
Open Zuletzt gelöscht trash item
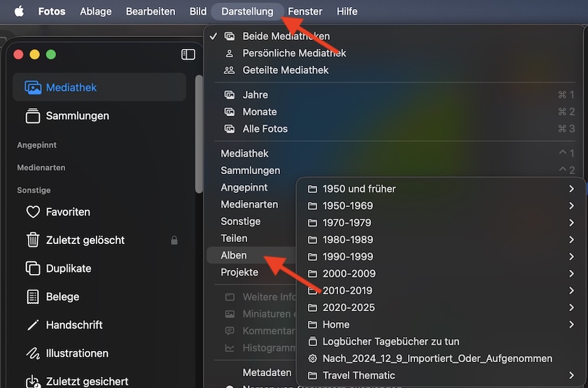(85, 240)
